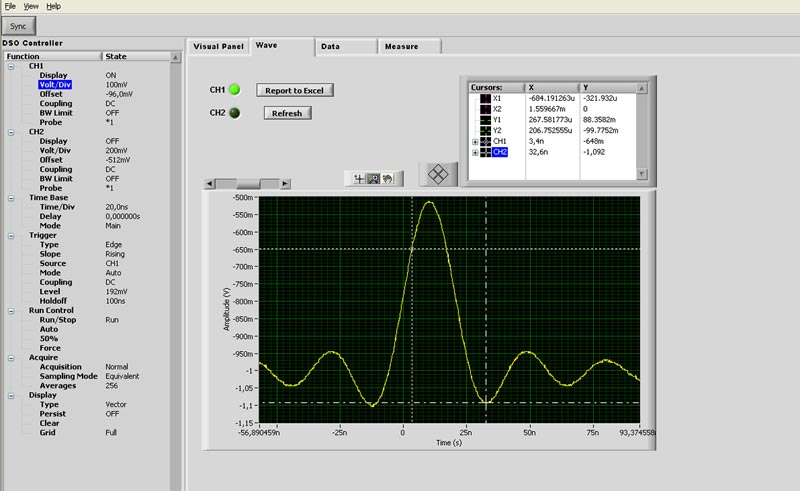Collapse the Trigger tree node
Screen dimensions: 800x491
click(11, 236)
